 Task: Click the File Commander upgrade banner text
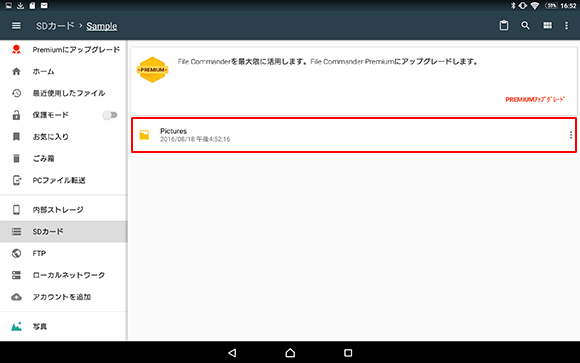pos(327,61)
